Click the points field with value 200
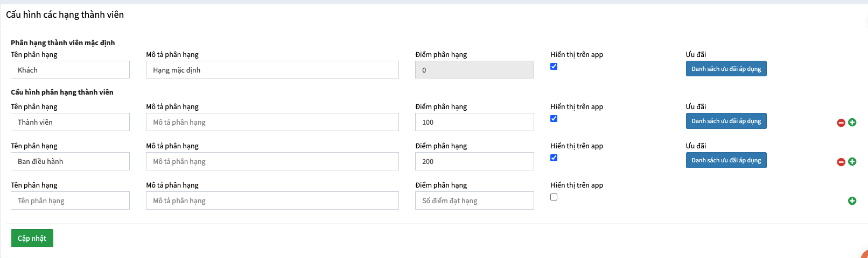Viewport: 868px width, 258px height. pyautogui.click(x=474, y=161)
